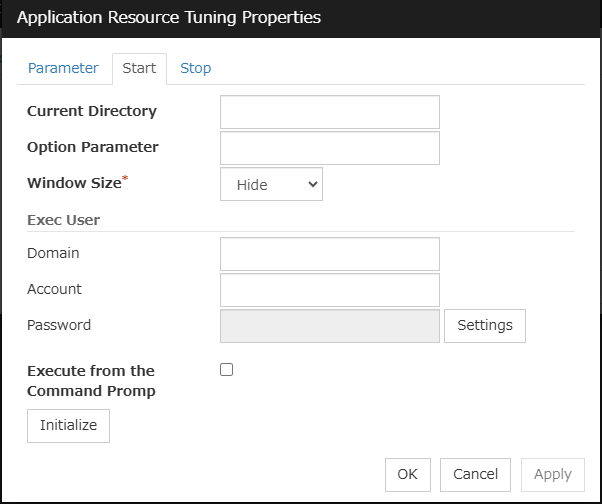This screenshot has height=504, width=602.
Task: Click the Exec User section heading
Action: 63,219
